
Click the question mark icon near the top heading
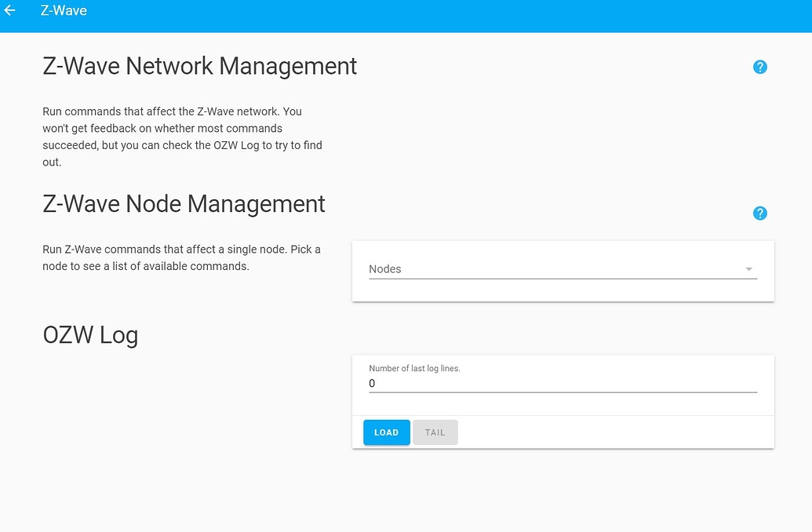tap(759, 67)
